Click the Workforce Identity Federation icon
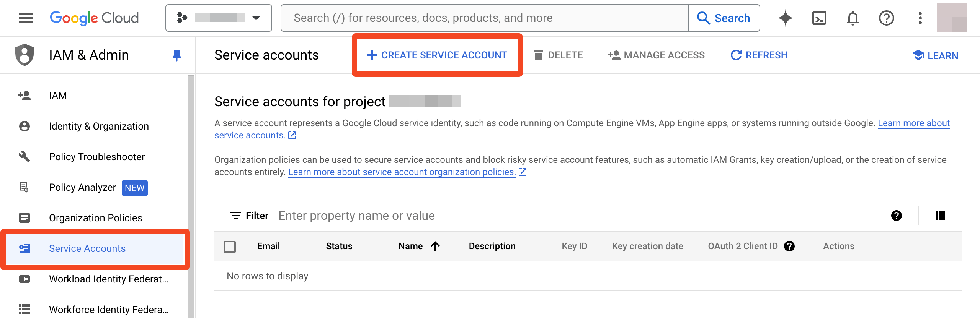 point(24,310)
